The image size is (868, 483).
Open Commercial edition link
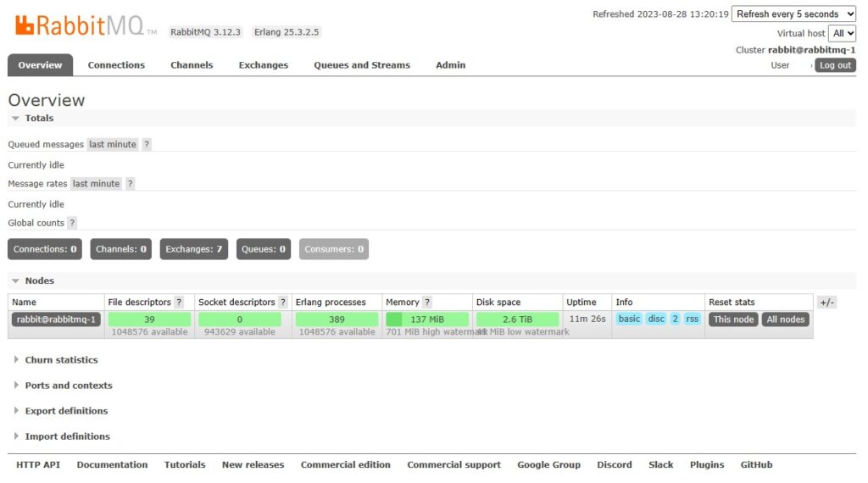[346, 464]
